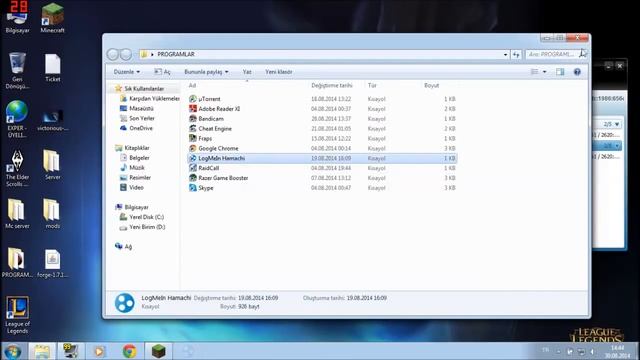Select the Geri Dönüşüm recycle bin icon

tap(17, 71)
